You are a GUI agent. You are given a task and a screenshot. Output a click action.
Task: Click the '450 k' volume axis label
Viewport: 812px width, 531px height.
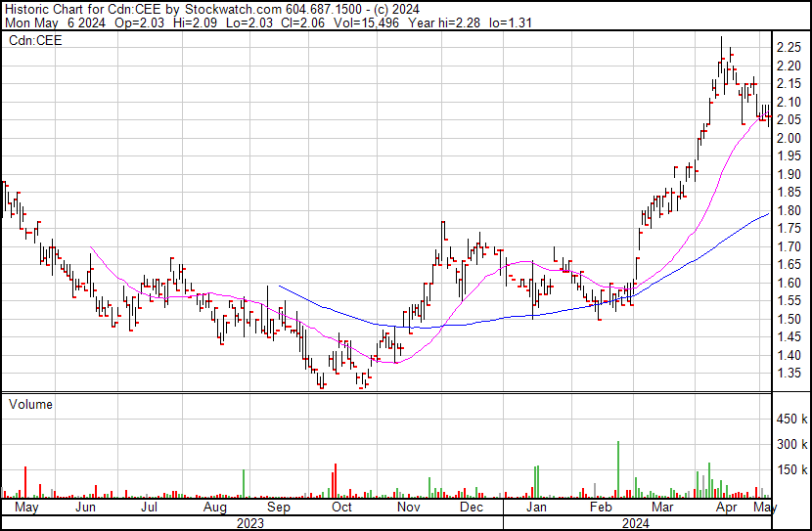click(791, 419)
